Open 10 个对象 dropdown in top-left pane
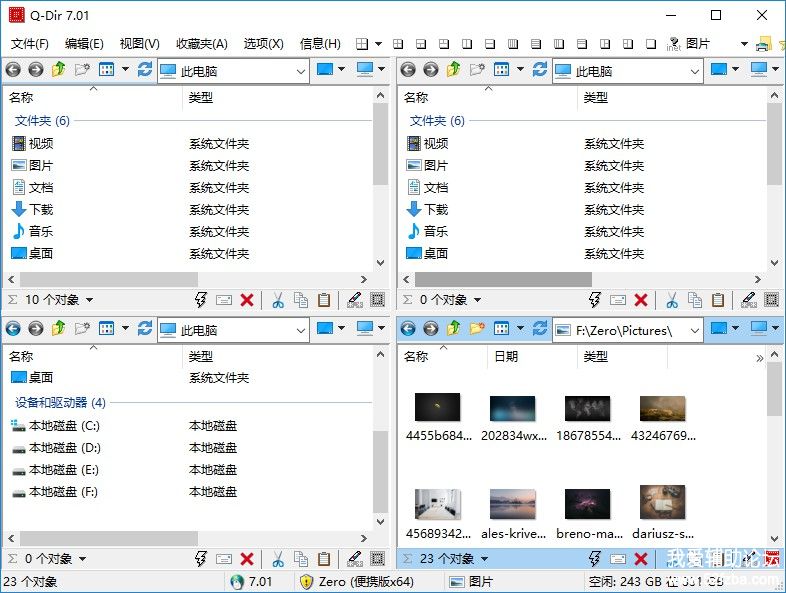The width and height of the screenshot is (786, 593). (x=89, y=300)
